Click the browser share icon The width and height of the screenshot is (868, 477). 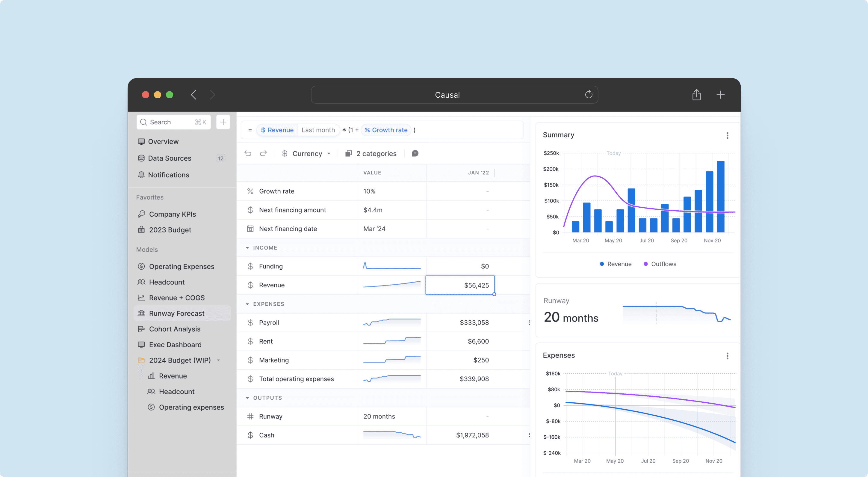(696, 95)
